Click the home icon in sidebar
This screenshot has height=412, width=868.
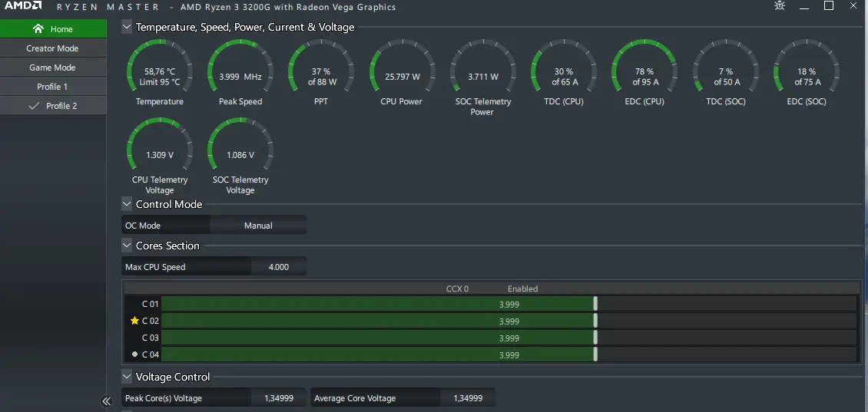tap(38, 28)
